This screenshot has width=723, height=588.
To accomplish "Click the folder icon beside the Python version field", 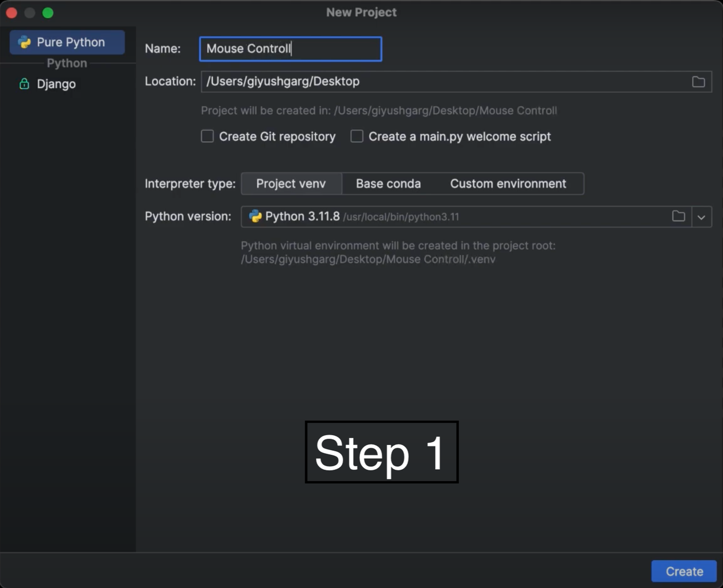I will click(x=678, y=216).
